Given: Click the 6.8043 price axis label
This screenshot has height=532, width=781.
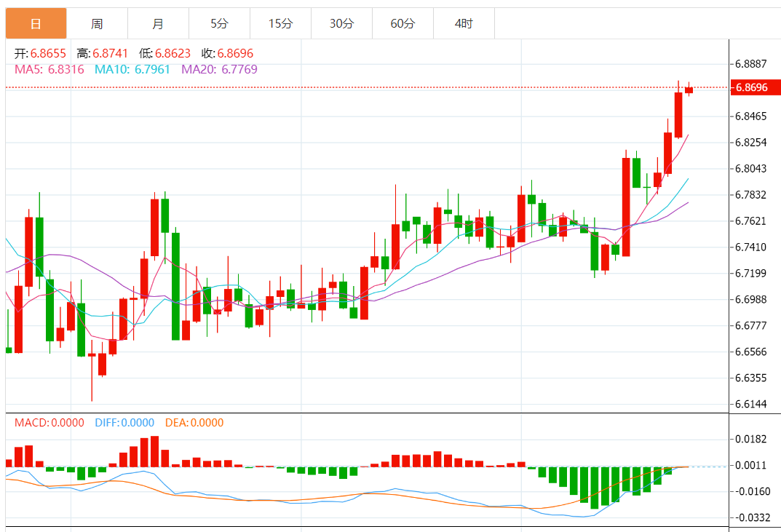Looking at the screenshot, I should (x=751, y=168).
